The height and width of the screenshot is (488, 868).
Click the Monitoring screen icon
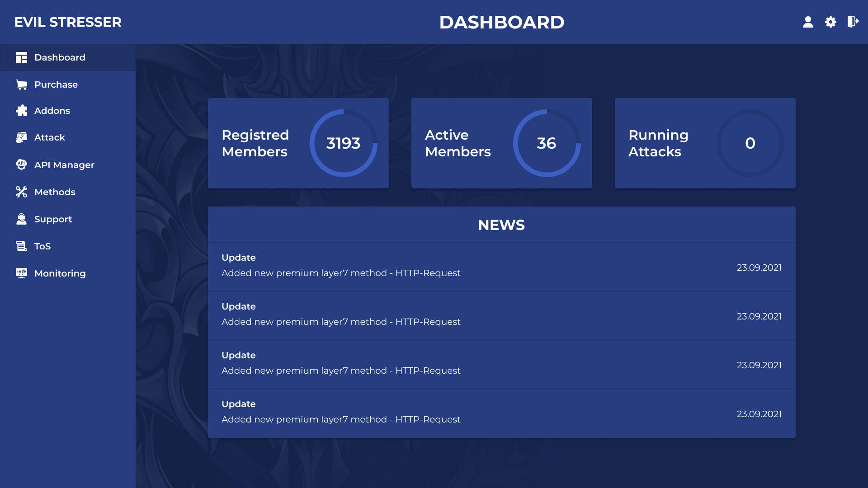[x=21, y=273]
